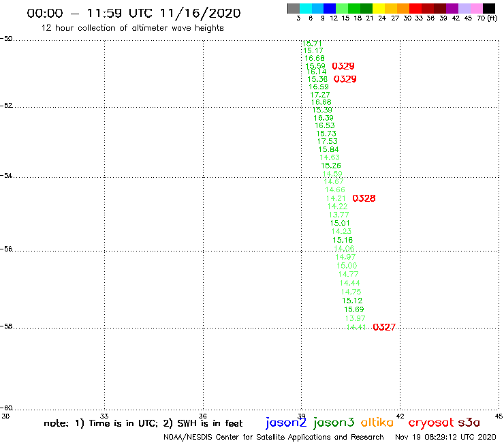This screenshot has width=504, height=443.
Task: Select the purple swatch in the color scale
Action: click(452, 8)
